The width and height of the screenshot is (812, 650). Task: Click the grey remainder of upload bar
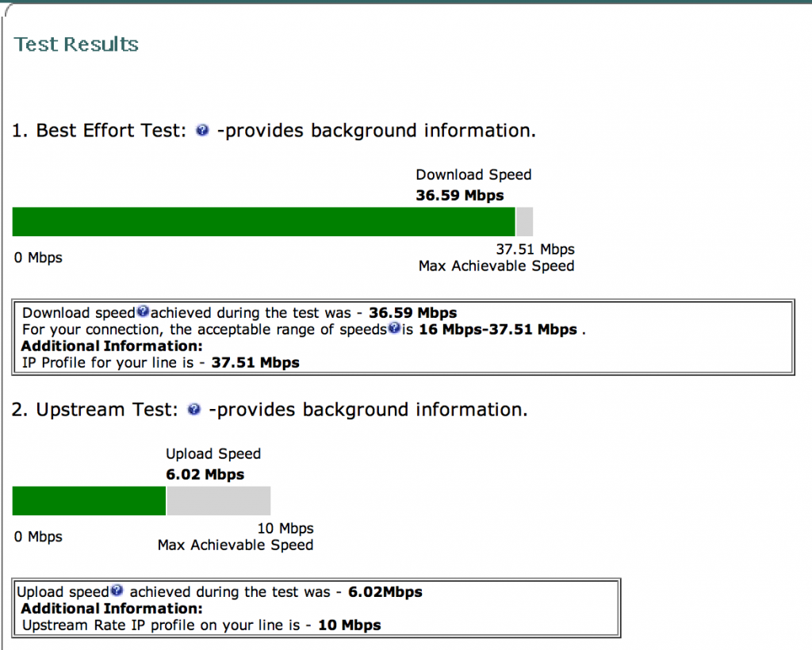pos(219,501)
